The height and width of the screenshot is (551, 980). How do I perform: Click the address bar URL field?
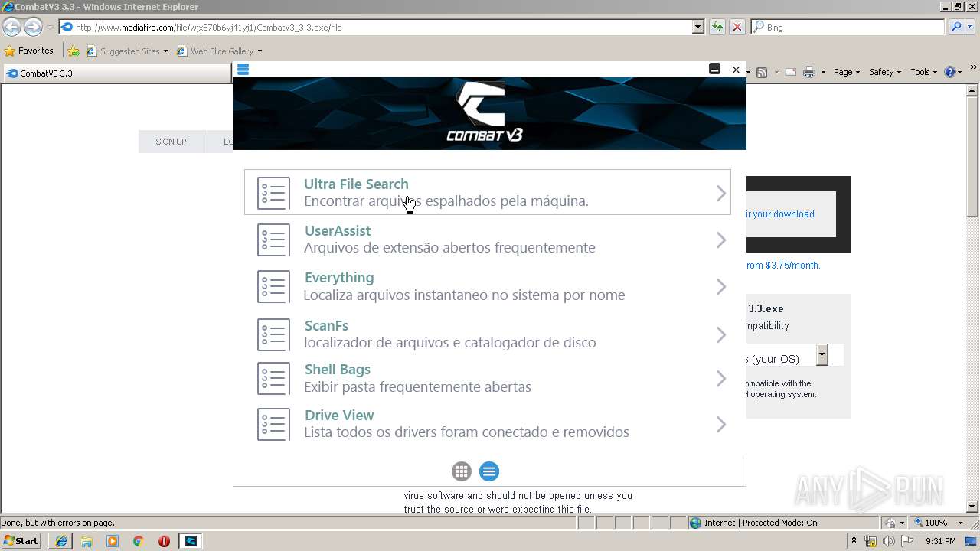coord(375,27)
